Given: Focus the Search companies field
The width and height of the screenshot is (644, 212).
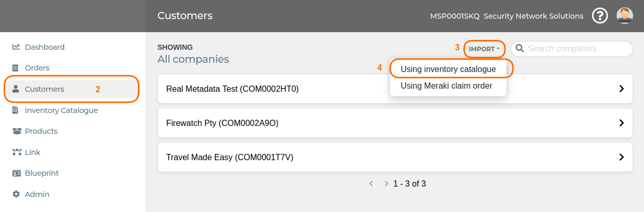Looking at the screenshot, I should click(572, 49).
